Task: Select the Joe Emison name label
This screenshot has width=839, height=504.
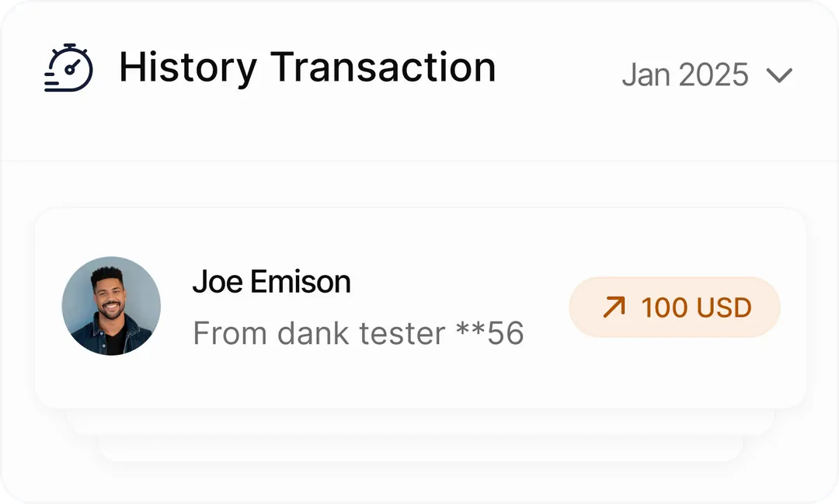Action: coord(271,282)
